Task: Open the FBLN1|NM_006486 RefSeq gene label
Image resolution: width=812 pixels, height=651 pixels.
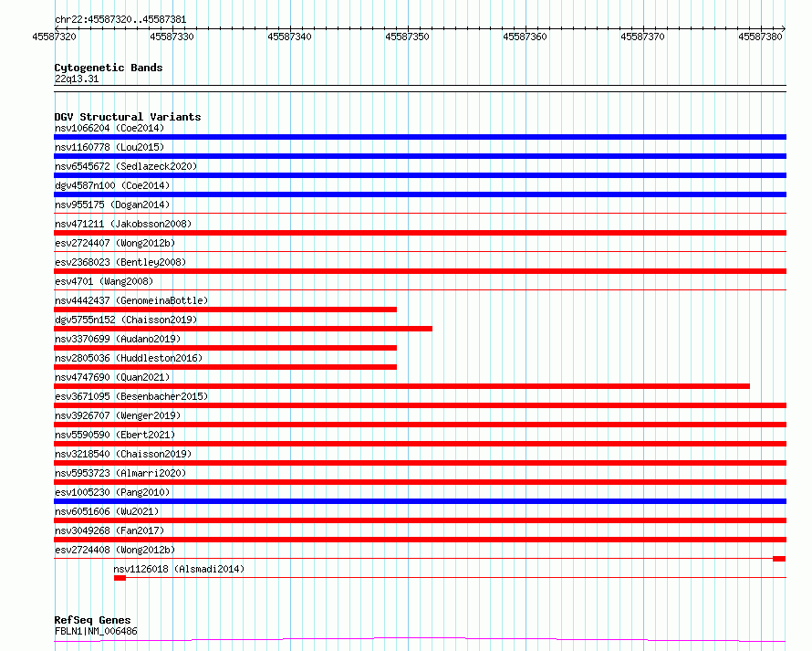Action: point(96,631)
